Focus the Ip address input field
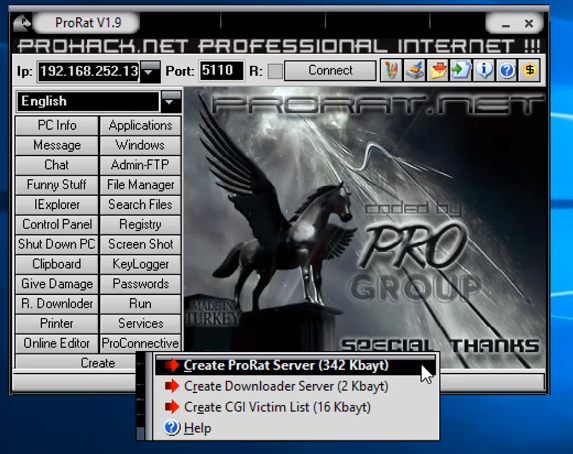 point(89,71)
